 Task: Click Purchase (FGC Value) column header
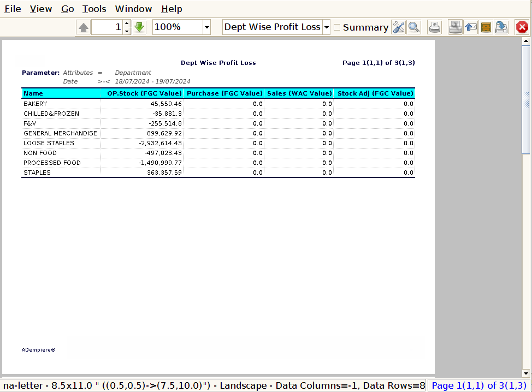coord(224,93)
